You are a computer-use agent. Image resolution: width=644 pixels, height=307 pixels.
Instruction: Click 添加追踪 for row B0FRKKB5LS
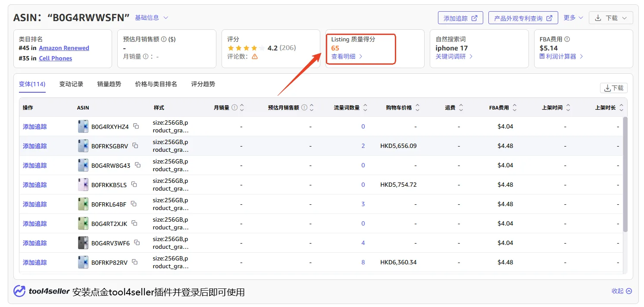click(x=35, y=185)
